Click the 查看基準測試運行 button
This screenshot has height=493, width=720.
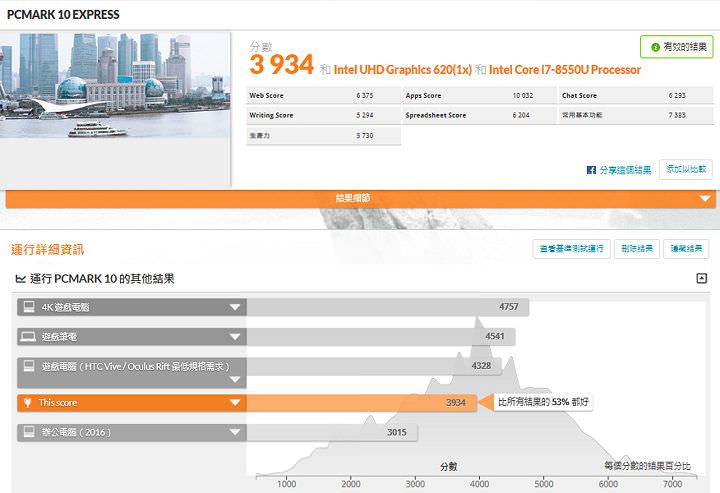pos(571,248)
